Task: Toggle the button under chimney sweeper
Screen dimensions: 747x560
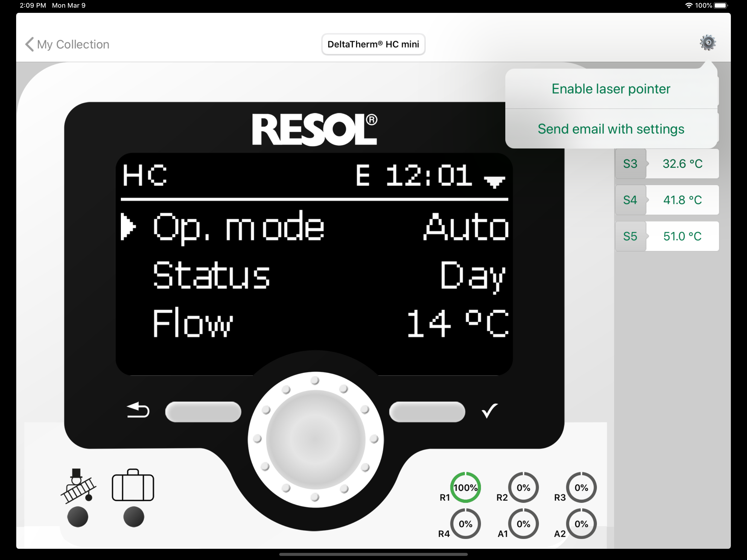Action: (x=78, y=517)
